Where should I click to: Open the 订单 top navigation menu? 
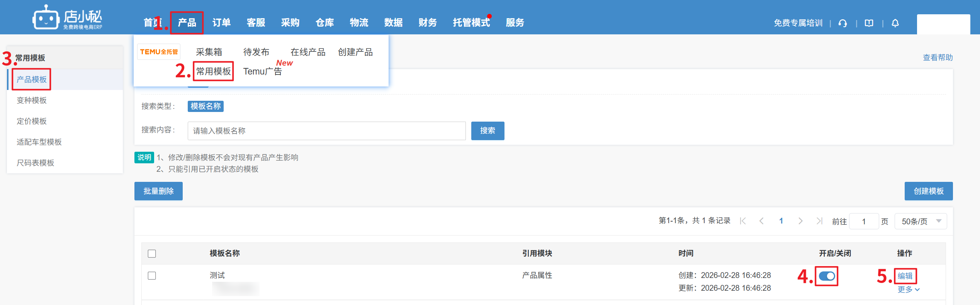(221, 23)
